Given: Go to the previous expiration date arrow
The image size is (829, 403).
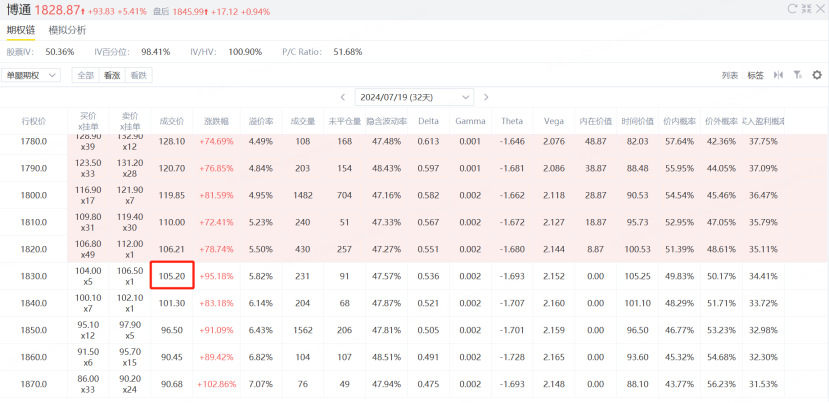Looking at the screenshot, I should pyautogui.click(x=343, y=97).
